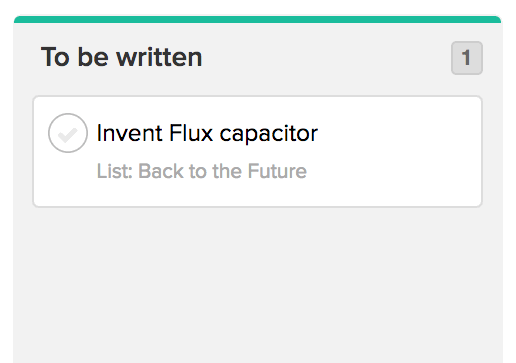This screenshot has height=363, width=516.
Task: Click the List: Back to the Future label
Action: 202,171
